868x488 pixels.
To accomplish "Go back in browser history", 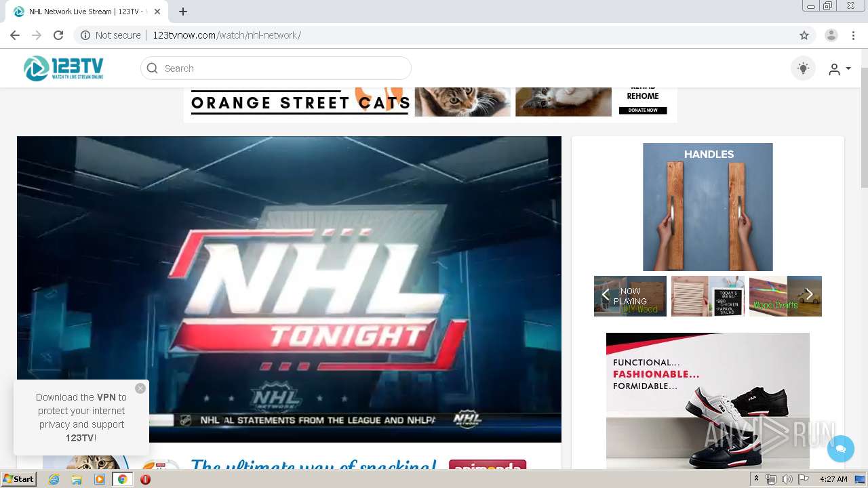I will (x=15, y=35).
